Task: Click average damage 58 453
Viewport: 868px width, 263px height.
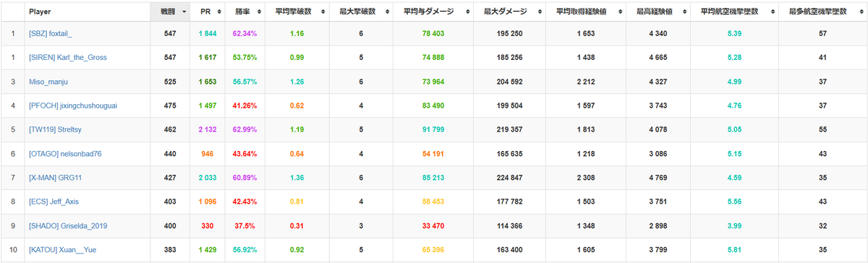Action: point(433,202)
